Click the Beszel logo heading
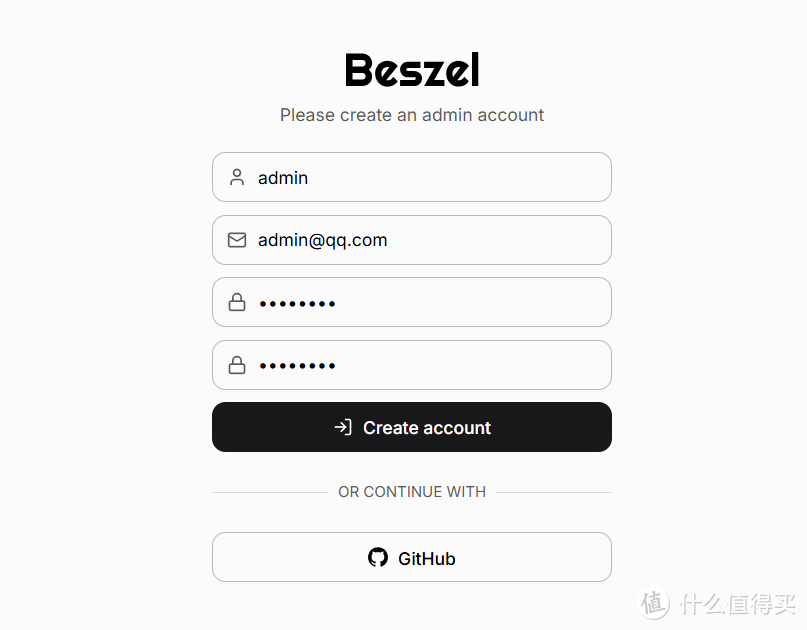 (x=412, y=70)
